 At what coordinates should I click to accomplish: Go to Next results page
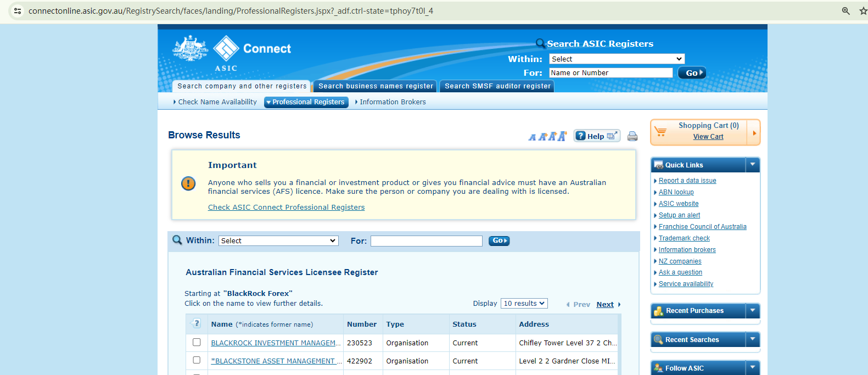point(605,304)
